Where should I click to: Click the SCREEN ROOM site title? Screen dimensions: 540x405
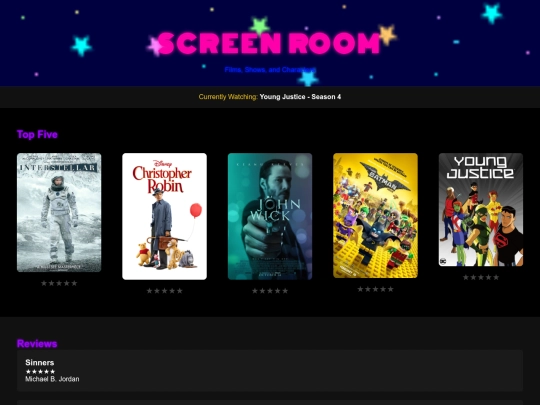tap(269, 43)
